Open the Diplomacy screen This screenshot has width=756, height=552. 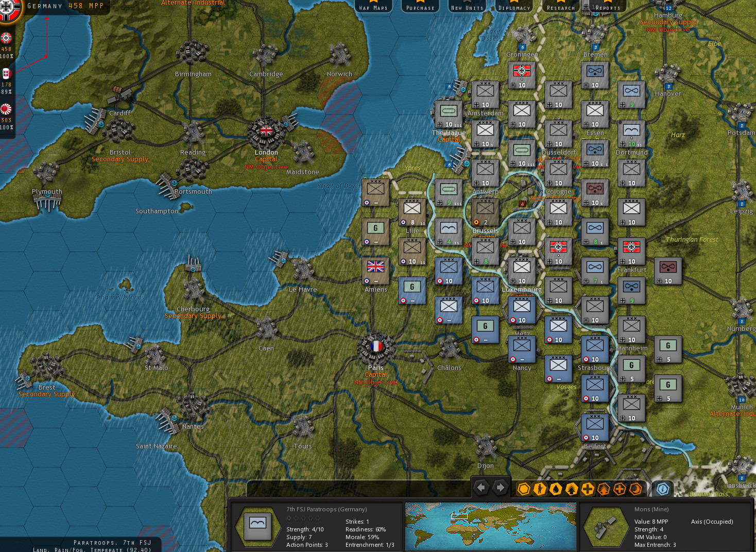pyautogui.click(x=514, y=7)
